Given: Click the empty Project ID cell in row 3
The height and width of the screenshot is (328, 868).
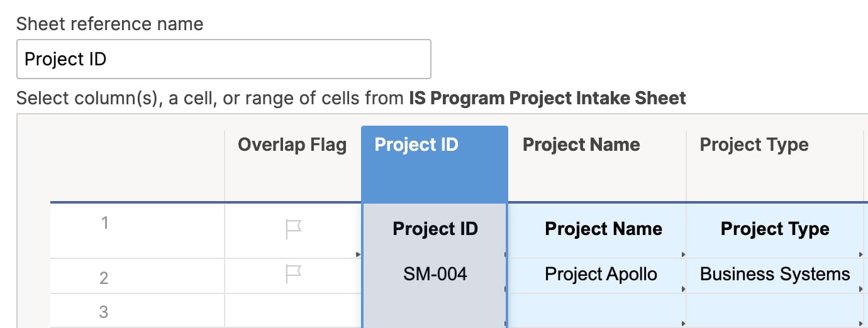Looking at the screenshot, I should pyautogui.click(x=435, y=312).
